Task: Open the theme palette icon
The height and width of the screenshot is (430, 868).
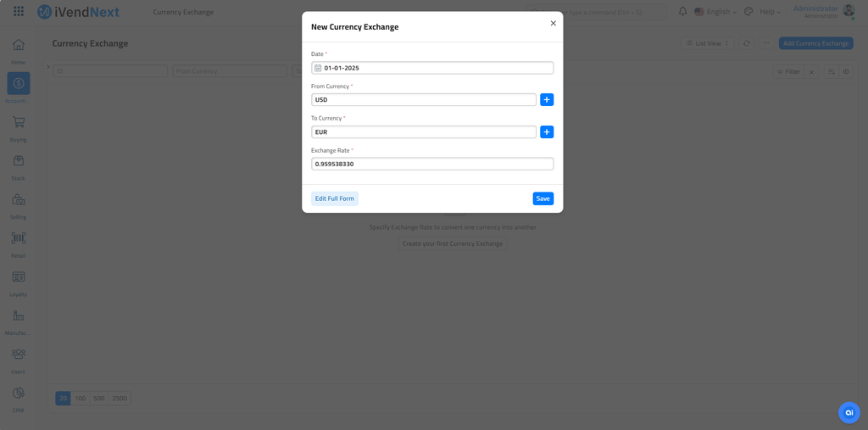Action: point(748,12)
